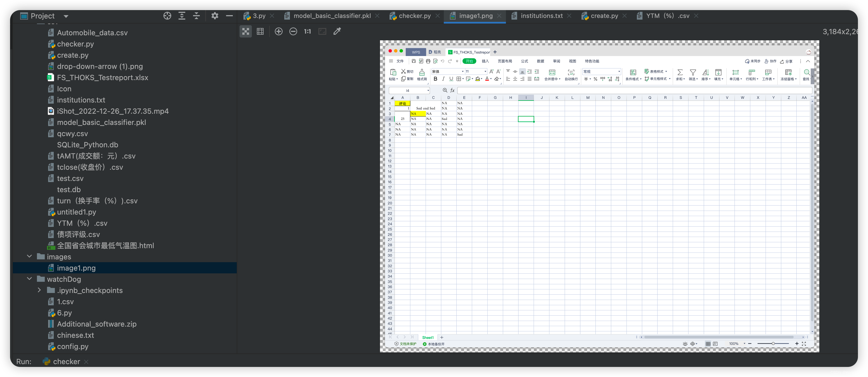Collapse the watchDog folder chevron

tap(29, 279)
